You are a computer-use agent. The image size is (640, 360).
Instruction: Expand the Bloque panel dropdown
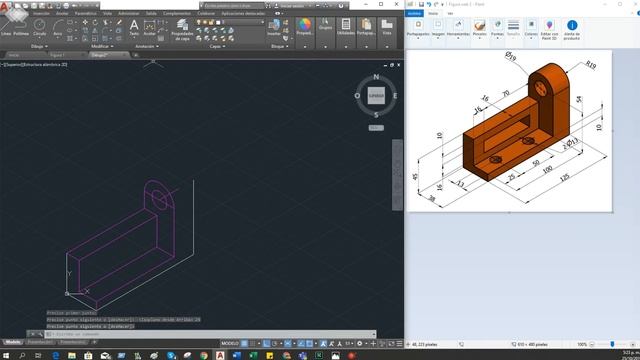280,46
